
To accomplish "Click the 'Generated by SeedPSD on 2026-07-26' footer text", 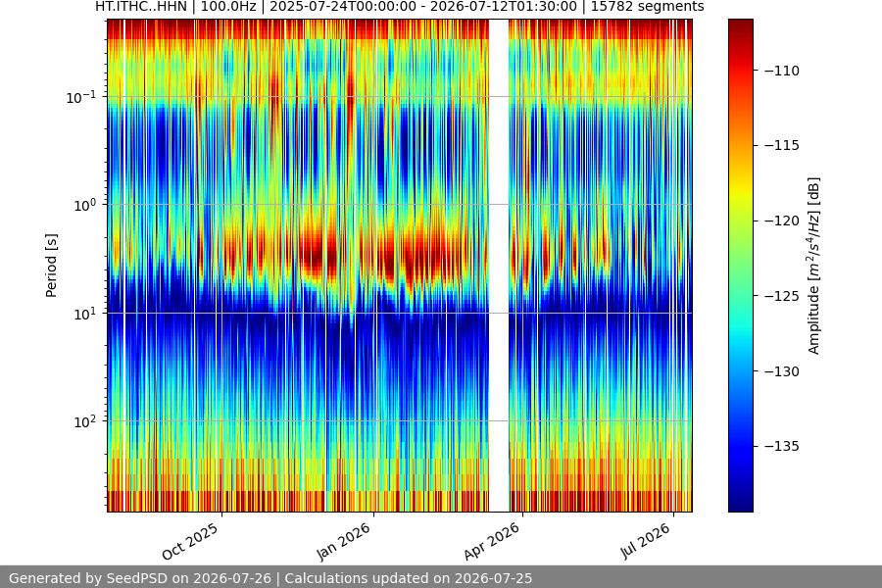I will pos(140,578).
